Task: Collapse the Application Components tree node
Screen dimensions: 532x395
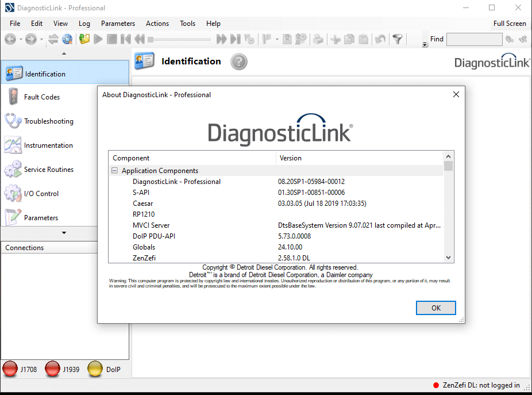Action: (x=115, y=171)
